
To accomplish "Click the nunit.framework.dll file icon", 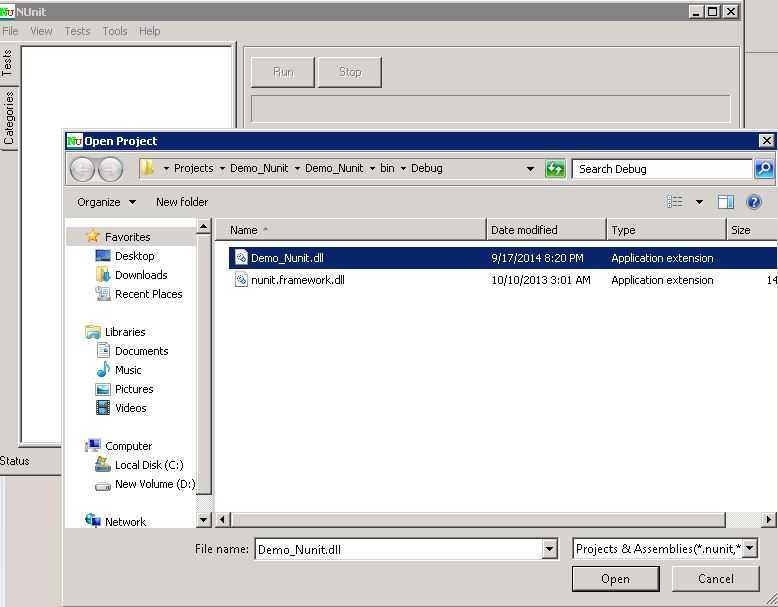I will point(241,280).
